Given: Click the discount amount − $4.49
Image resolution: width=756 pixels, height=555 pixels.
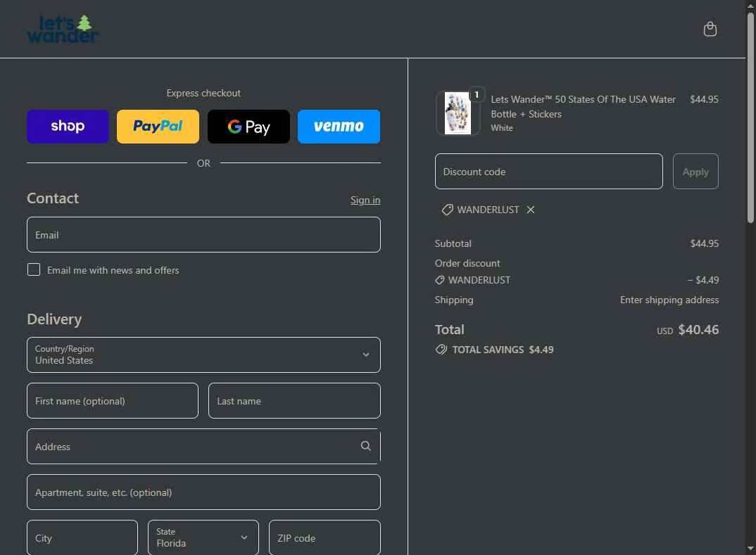Looking at the screenshot, I should point(703,280).
